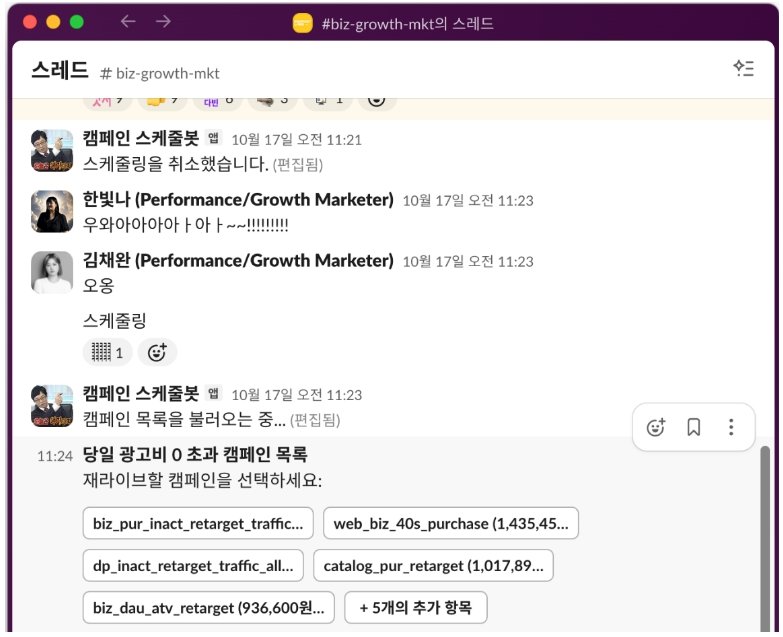Save message with the bookmark icon
This screenshot has height=637, width=783.
coord(693,427)
